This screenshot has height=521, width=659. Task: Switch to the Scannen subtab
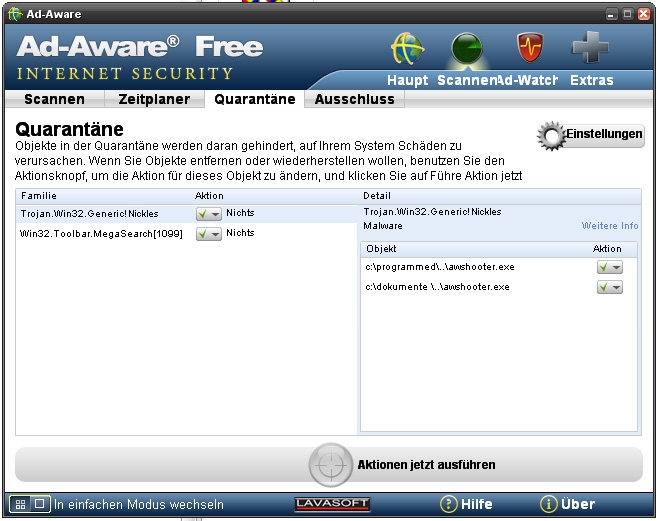click(x=54, y=99)
